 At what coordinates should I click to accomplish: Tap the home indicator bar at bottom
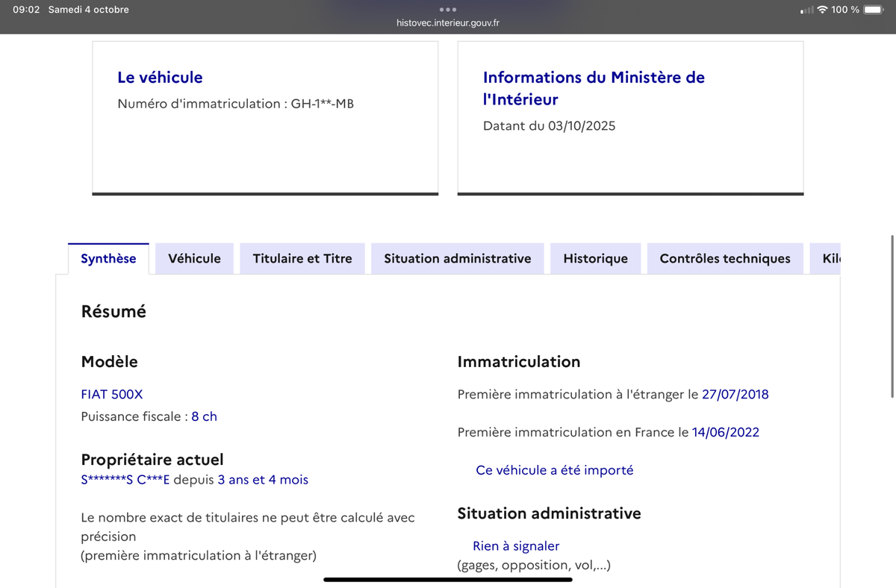tap(448, 579)
